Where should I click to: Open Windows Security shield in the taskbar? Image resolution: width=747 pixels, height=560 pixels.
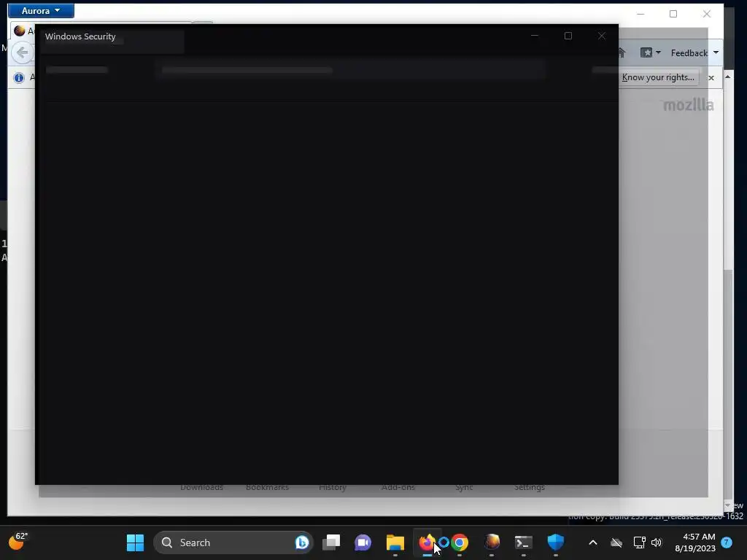click(555, 542)
